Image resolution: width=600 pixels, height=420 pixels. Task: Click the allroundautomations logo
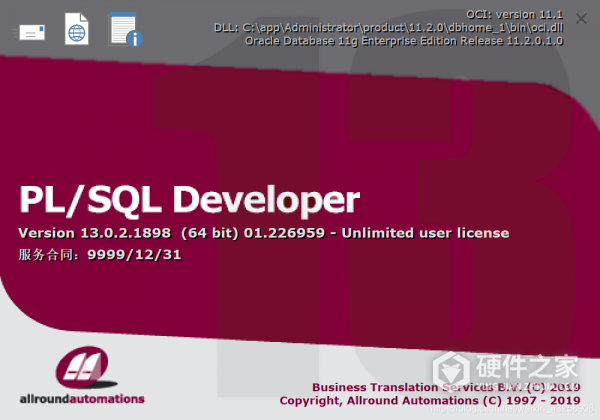coord(82,375)
